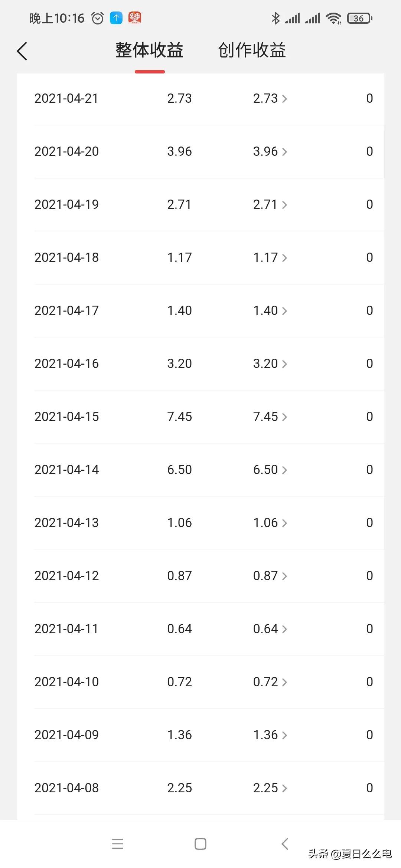Select the 2021-04-17 date row
The image size is (401, 868).
200,310
